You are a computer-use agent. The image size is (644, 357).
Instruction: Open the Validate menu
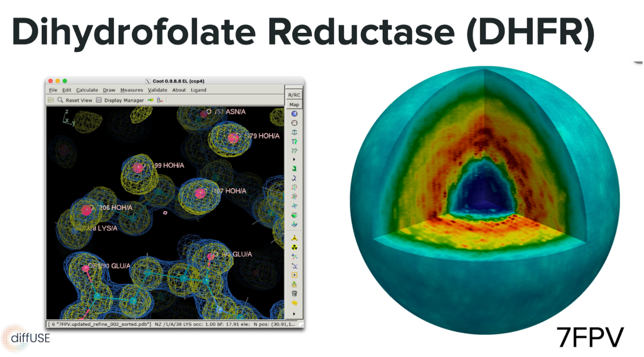(157, 90)
